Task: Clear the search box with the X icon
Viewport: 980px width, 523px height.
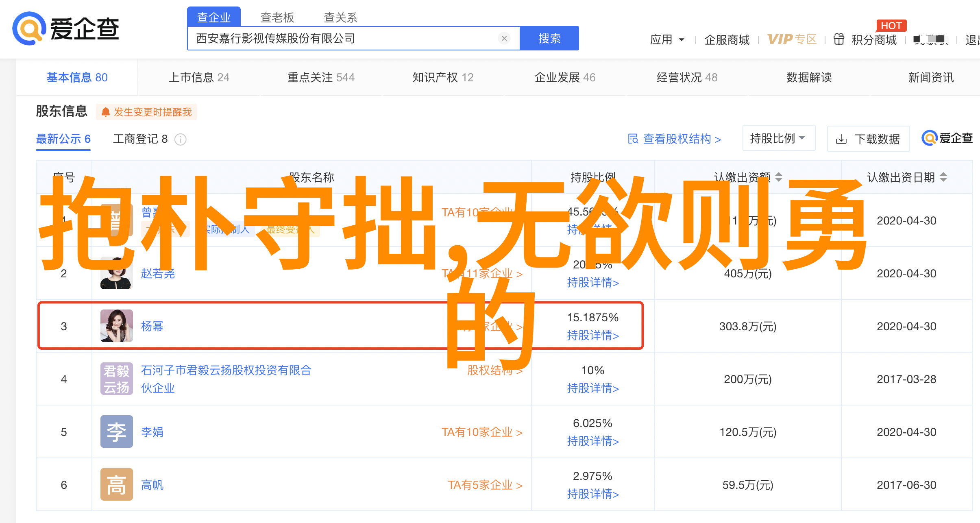Action: coord(504,38)
